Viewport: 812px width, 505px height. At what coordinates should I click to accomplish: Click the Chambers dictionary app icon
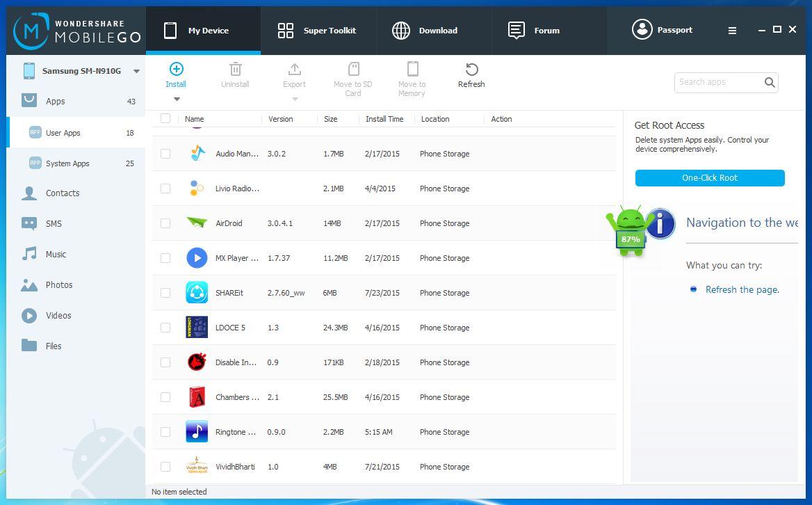[x=197, y=396]
